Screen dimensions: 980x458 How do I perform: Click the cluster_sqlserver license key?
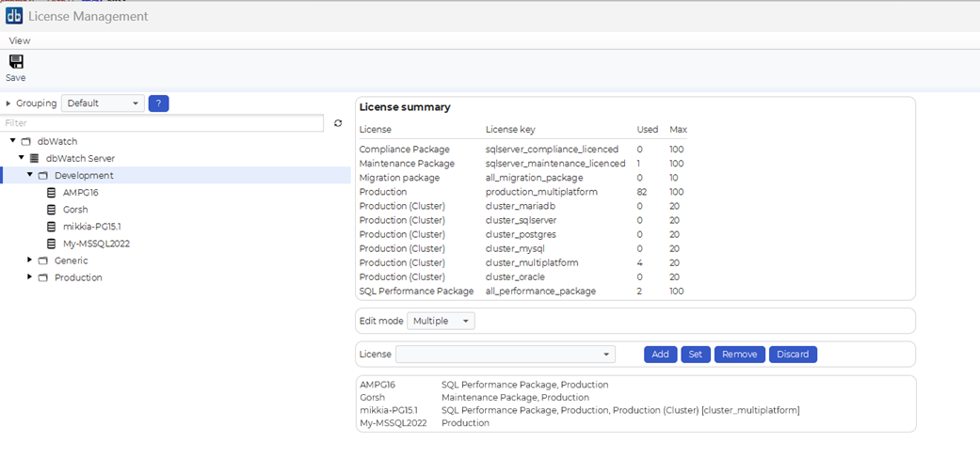(521, 220)
